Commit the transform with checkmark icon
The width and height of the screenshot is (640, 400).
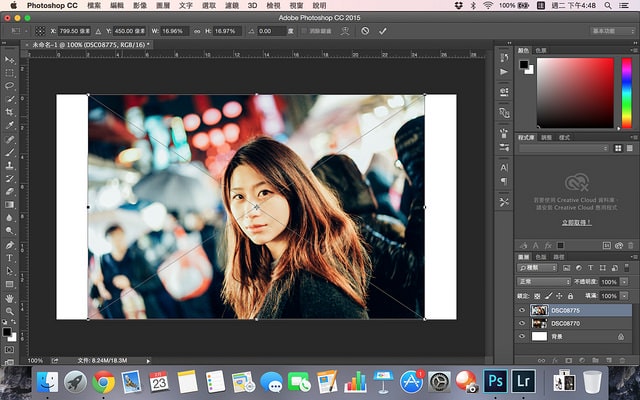point(382,31)
